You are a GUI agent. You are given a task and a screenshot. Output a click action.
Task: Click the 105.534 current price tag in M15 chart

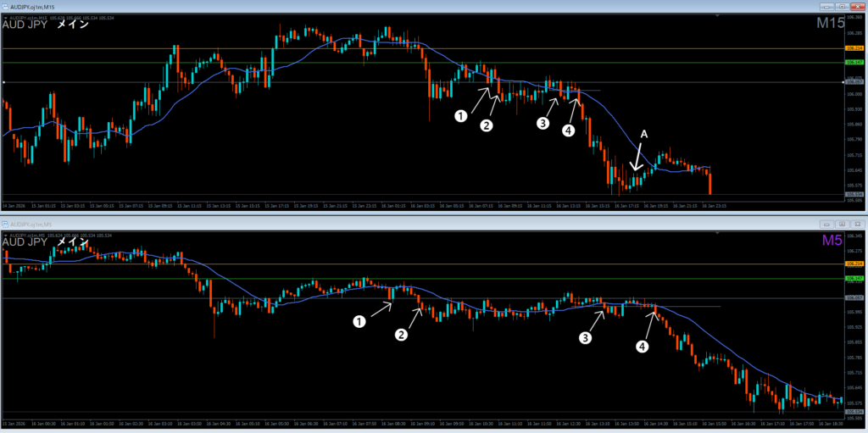point(854,194)
